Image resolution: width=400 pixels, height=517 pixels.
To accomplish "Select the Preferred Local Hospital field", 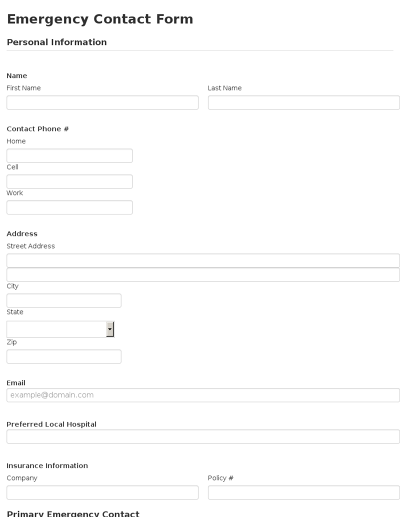I will coord(203,437).
